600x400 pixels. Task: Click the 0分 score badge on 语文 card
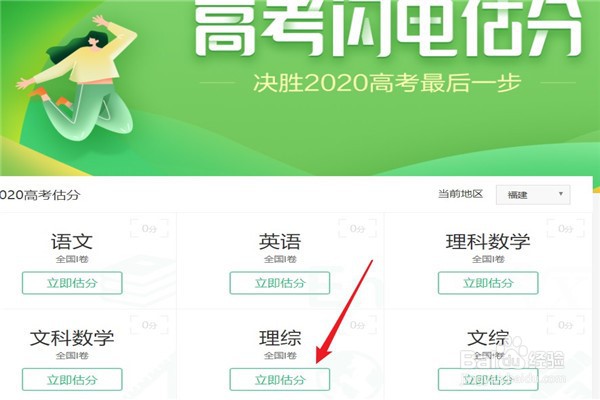149,229
